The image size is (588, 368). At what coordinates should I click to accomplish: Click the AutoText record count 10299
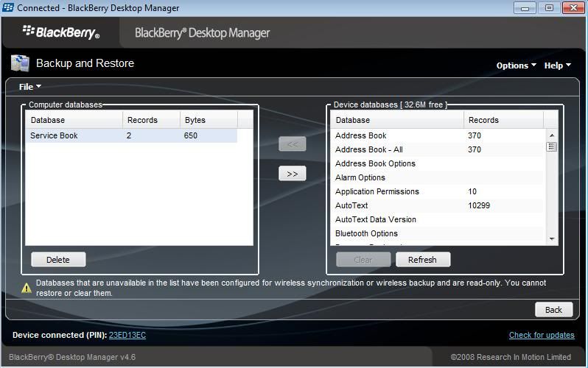point(479,205)
